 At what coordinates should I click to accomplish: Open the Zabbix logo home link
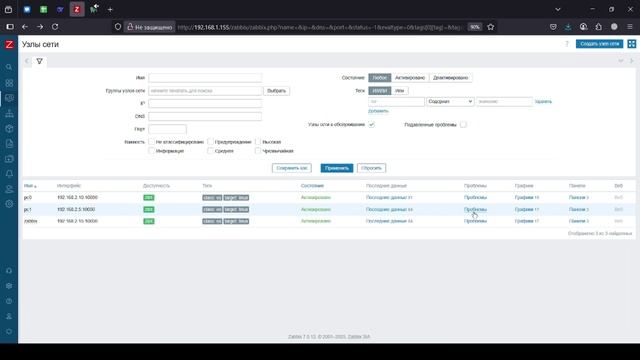(x=9, y=44)
